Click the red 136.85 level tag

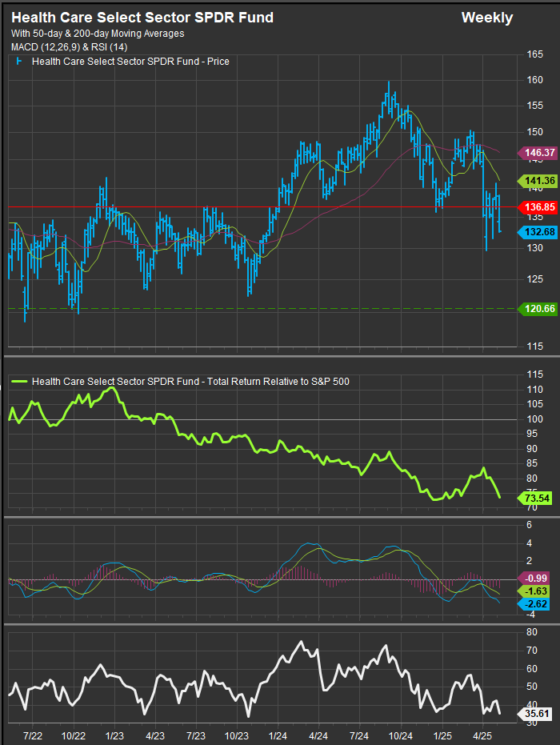[537, 207]
